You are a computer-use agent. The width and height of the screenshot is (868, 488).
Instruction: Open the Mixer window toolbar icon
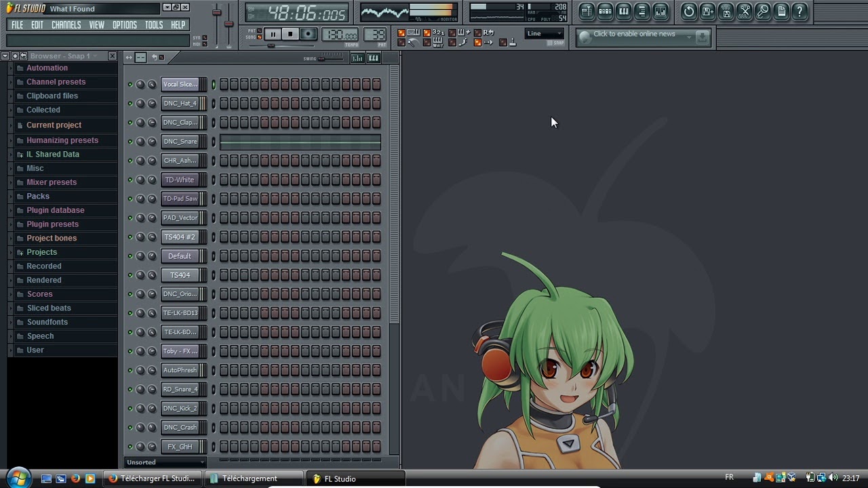[x=660, y=11]
